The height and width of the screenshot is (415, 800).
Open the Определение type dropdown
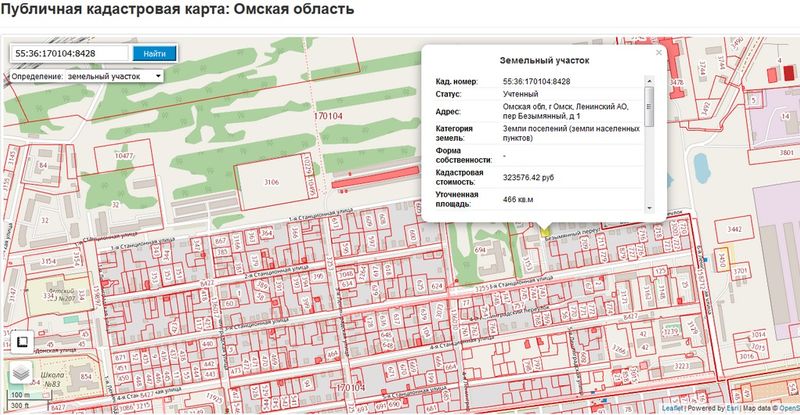tap(88, 76)
